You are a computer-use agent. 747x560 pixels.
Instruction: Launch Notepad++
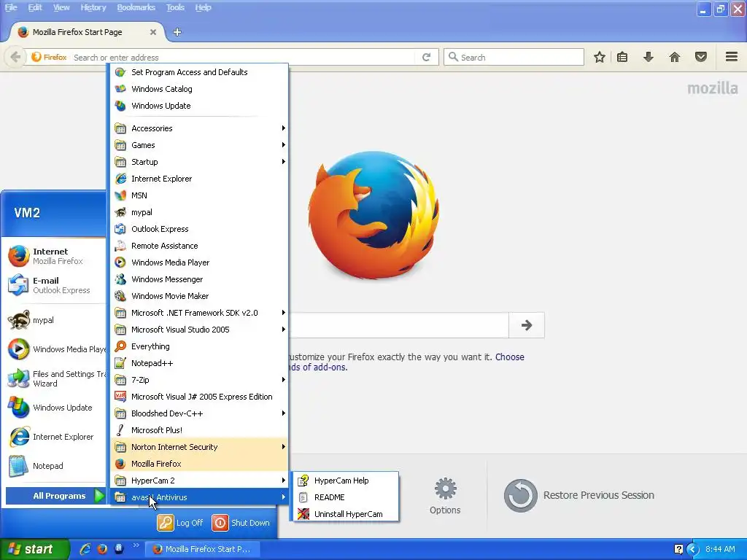[x=199, y=363]
